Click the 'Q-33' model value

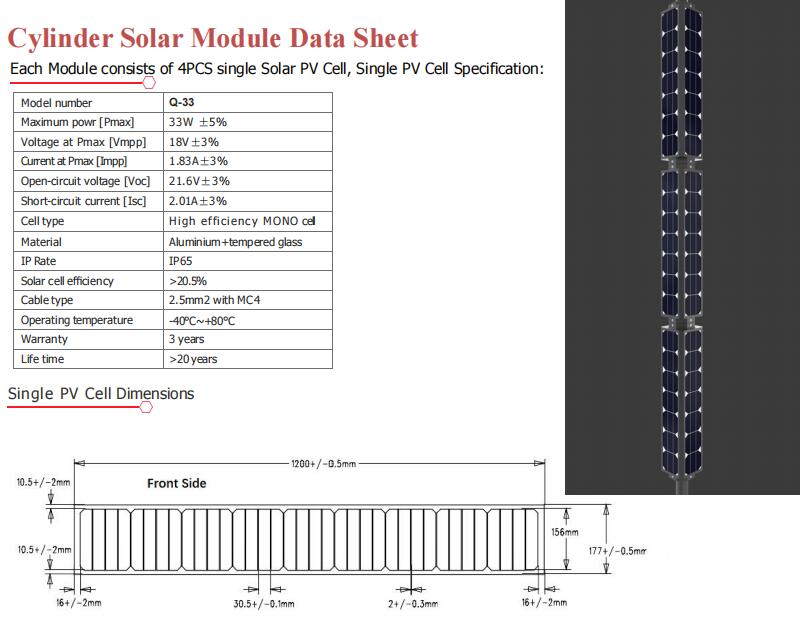pyautogui.click(x=182, y=102)
